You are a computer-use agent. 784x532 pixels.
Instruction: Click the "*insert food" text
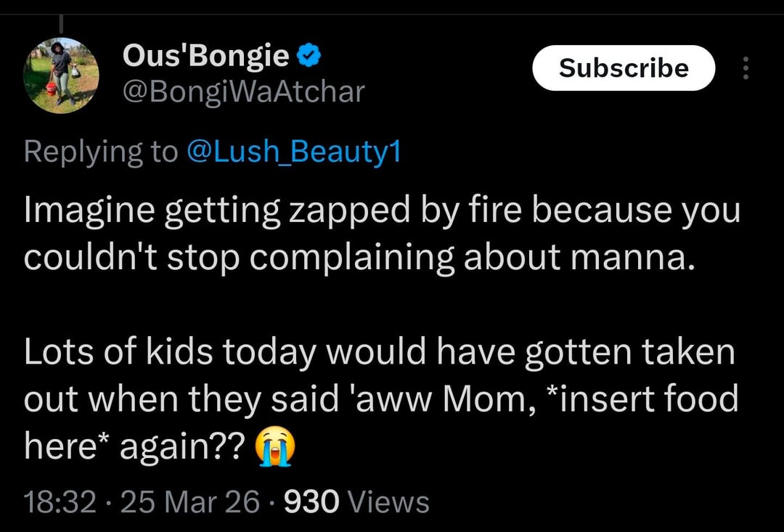[642, 401]
